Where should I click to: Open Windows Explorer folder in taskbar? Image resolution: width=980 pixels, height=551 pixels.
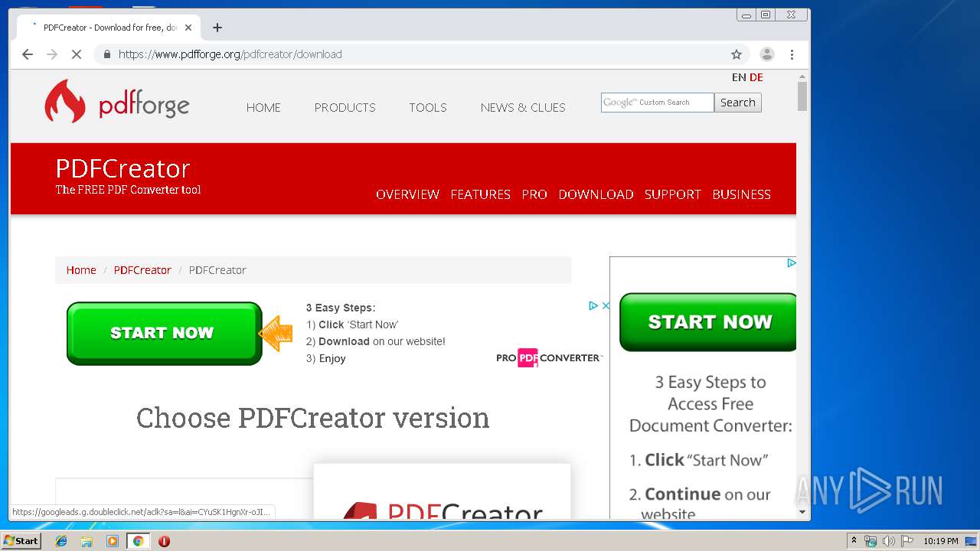tap(87, 541)
